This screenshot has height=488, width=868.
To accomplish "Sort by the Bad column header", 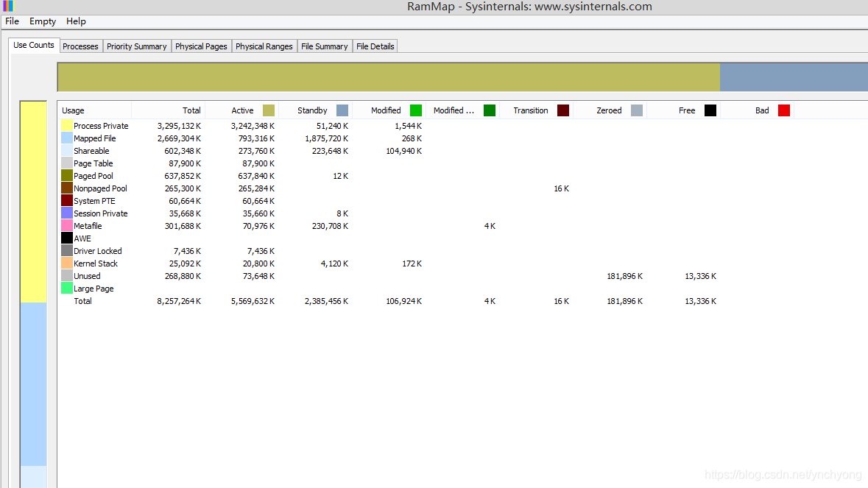I will [758, 110].
